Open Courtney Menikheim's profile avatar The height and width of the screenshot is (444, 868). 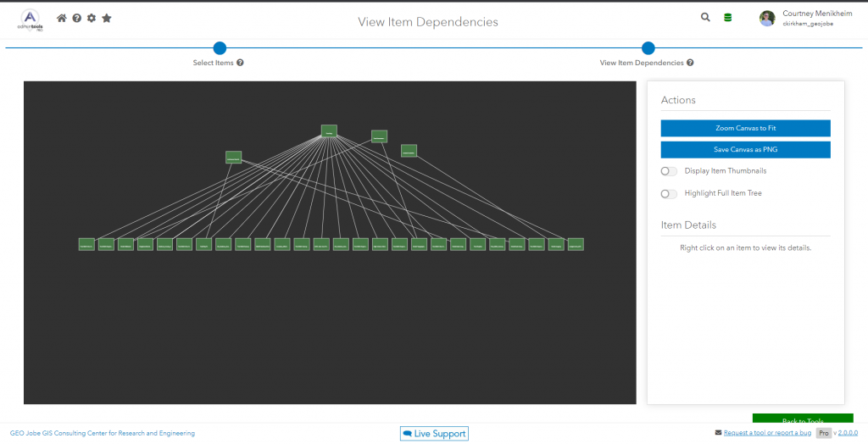767,19
